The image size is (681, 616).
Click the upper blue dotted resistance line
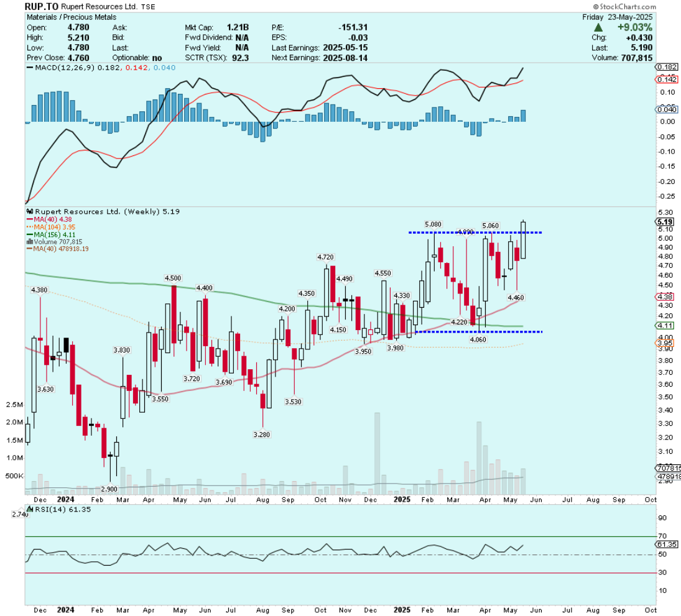point(475,233)
